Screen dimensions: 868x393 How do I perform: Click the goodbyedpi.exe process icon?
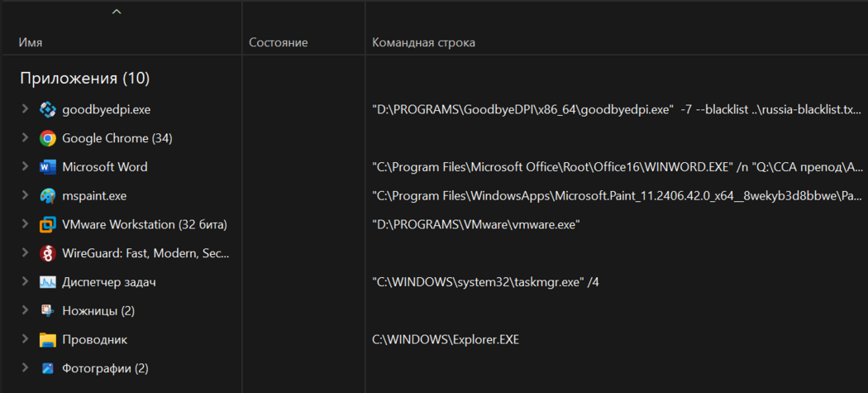pyautogui.click(x=48, y=109)
